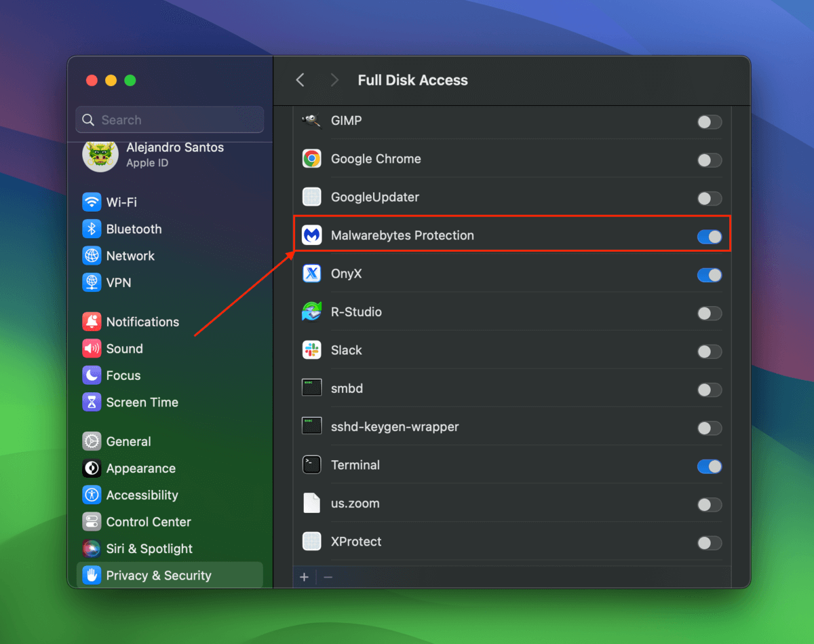Click the VPN sidebar icon

click(92, 282)
